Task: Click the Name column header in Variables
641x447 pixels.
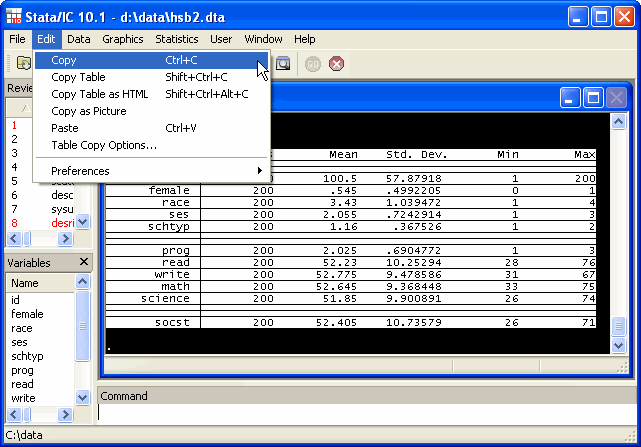Action: click(40, 283)
